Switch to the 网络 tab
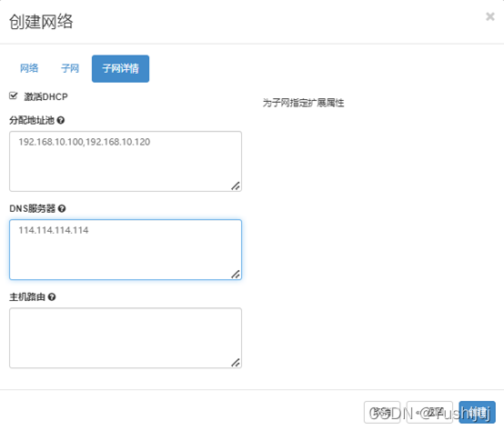 [29, 68]
